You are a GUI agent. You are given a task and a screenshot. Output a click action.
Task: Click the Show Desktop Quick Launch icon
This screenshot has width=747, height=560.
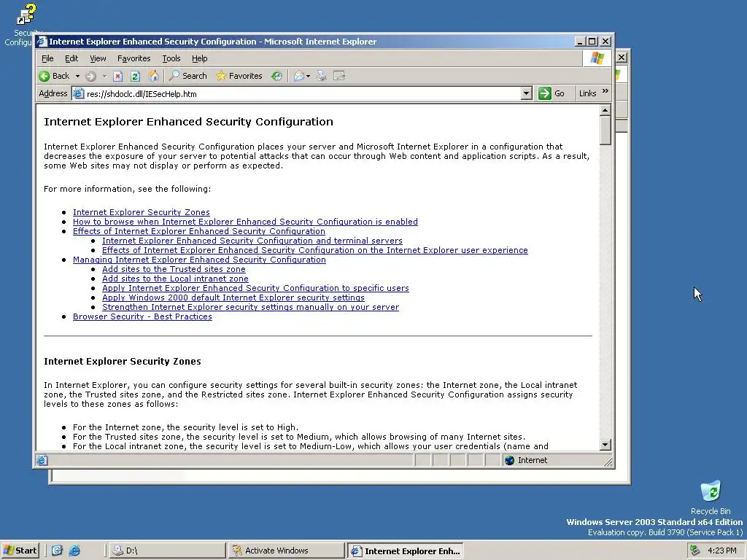point(57,551)
